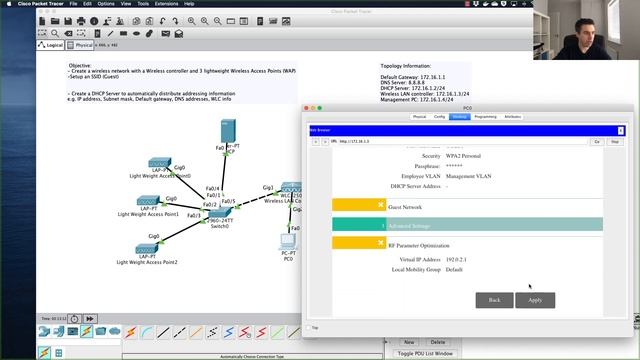This screenshot has height=360, width=640.
Task: Switch to the Logical workspace tab
Action: pyautogui.click(x=51, y=45)
